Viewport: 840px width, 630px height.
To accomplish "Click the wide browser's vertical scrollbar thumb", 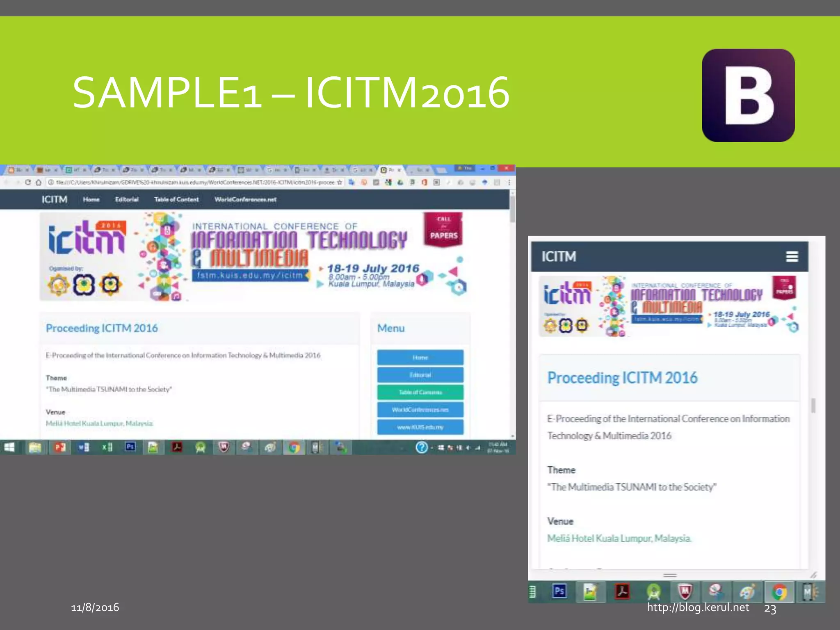I will coord(512,209).
